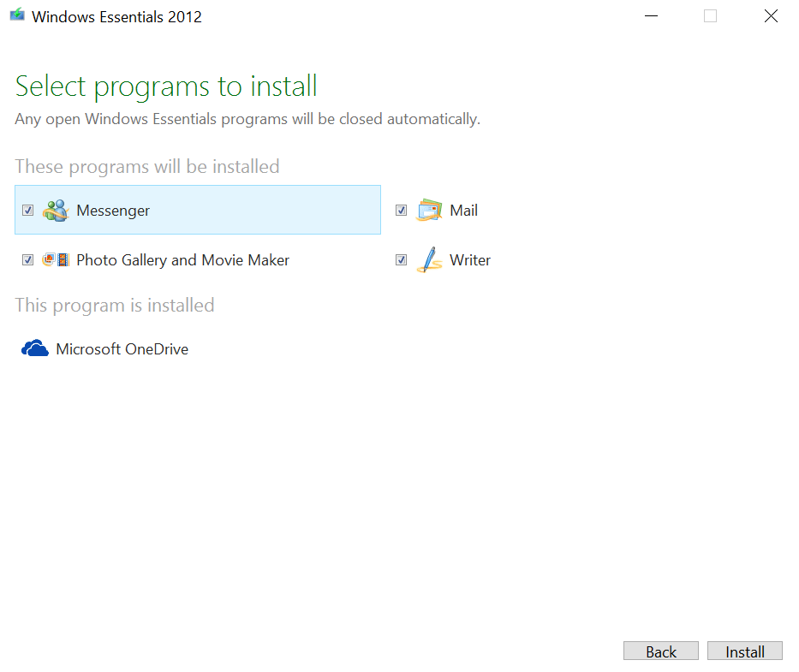Minimize the Windows Essentials 2012 window
This screenshot has width=799, height=672.
coord(651,16)
